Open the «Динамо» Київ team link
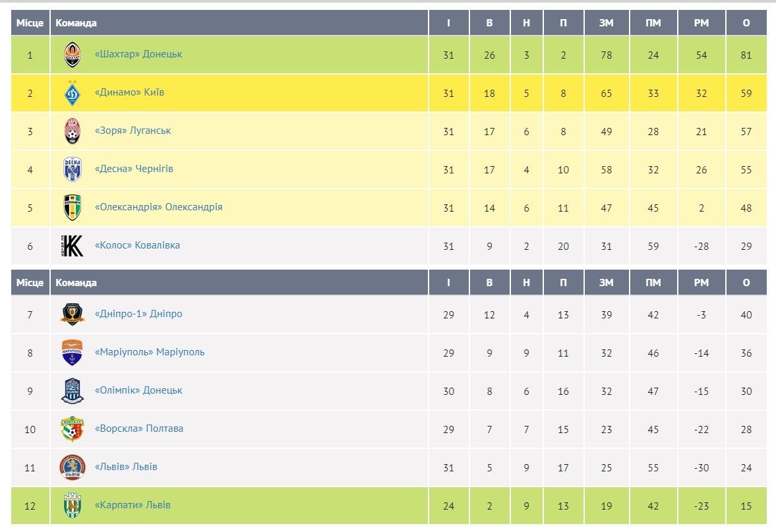Screen dimensions: 776x532 [x=129, y=92]
